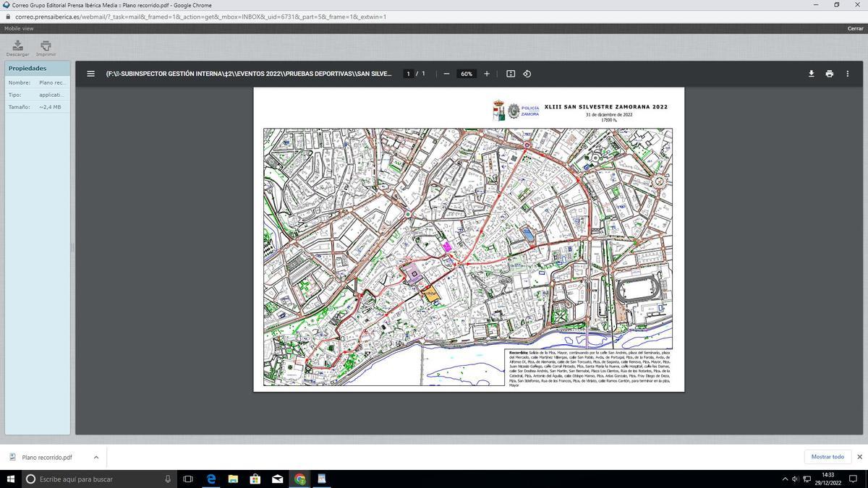The image size is (868, 488).
Task: Zoom out with the minus button
Action: tap(446, 74)
